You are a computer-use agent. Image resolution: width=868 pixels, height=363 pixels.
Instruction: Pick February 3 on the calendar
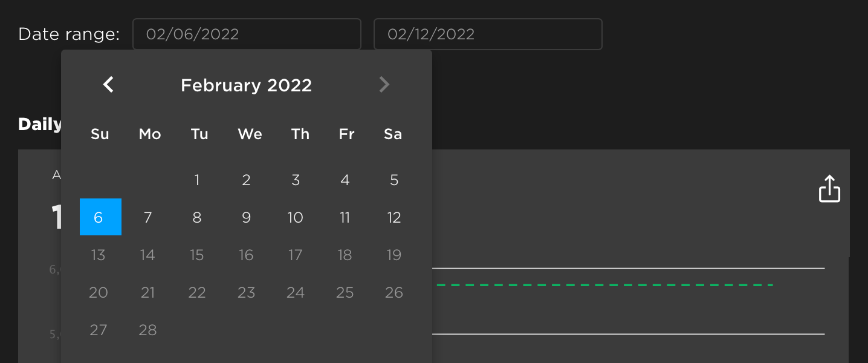click(296, 180)
